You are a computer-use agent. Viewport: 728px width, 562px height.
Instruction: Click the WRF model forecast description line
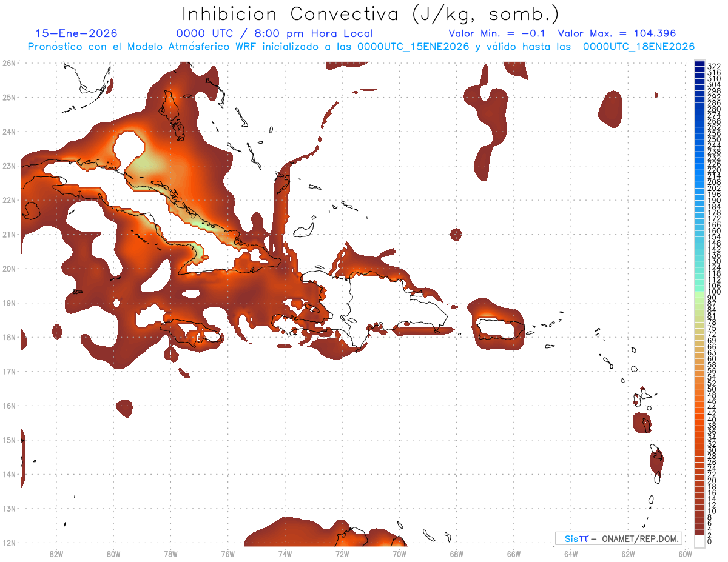tap(361, 47)
